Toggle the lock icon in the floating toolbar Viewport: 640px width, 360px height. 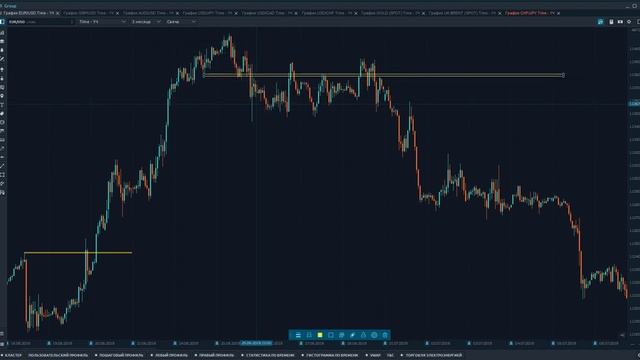tap(363, 335)
